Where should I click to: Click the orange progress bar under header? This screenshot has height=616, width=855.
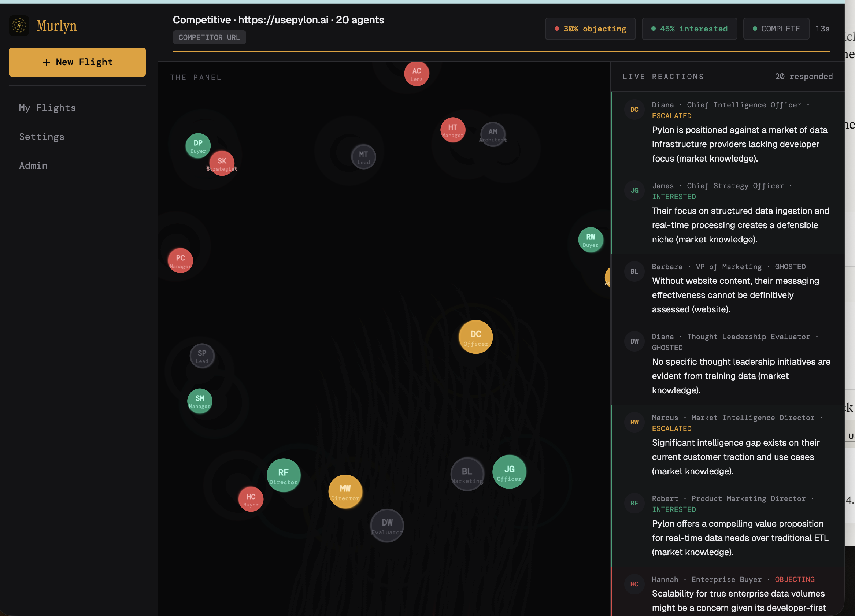click(501, 51)
